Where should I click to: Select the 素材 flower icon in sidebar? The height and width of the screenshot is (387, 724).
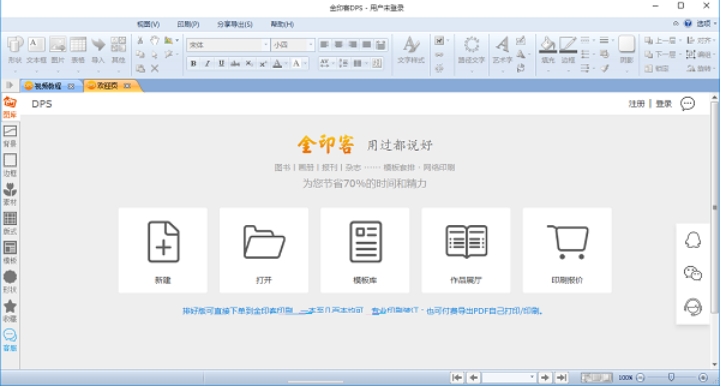10,194
